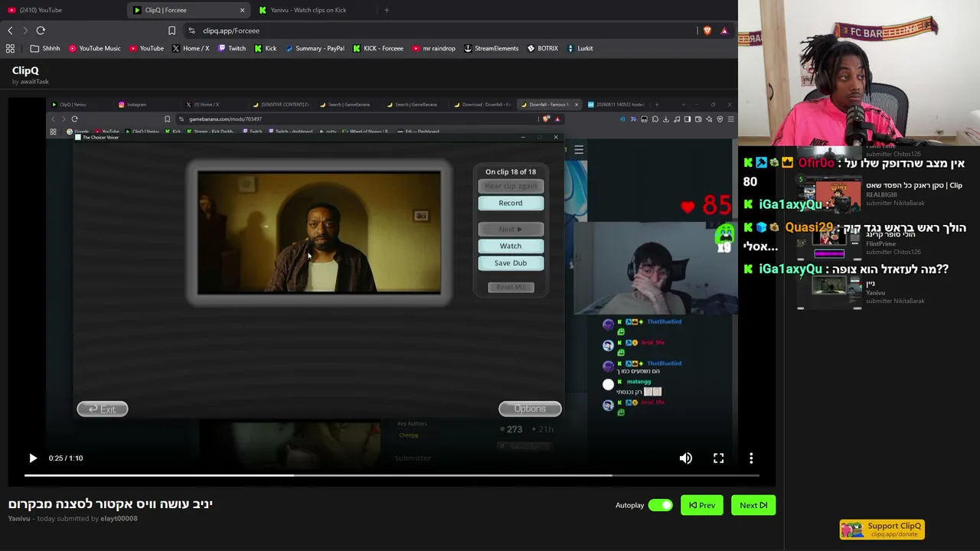The width and height of the screenshot is (980, 551).
Task: Open a new browser tab with the plus icon
Action: coord(387,10)
